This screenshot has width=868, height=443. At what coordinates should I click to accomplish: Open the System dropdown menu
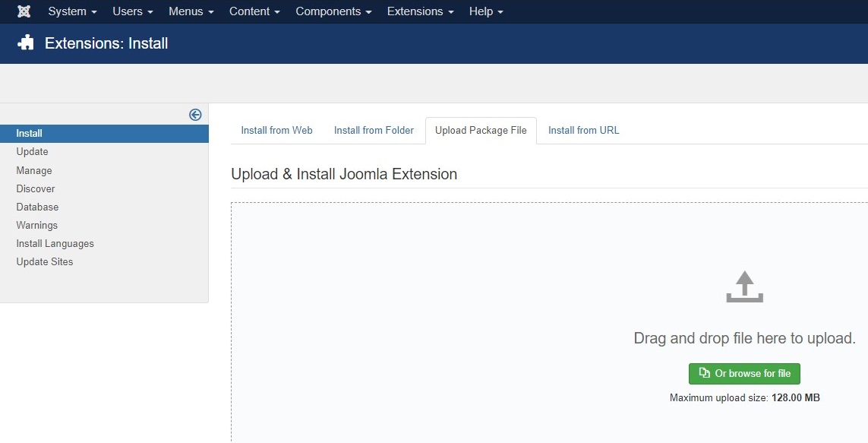[72, 11]
